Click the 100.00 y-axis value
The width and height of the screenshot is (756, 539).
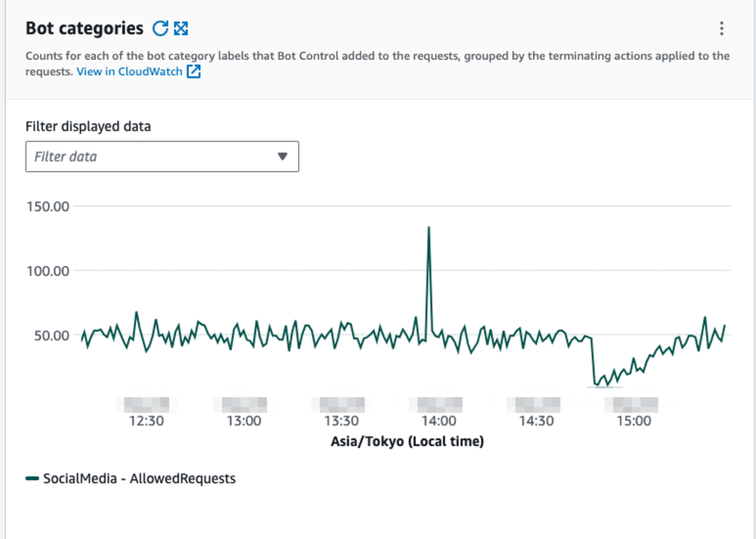coord(48,271)
